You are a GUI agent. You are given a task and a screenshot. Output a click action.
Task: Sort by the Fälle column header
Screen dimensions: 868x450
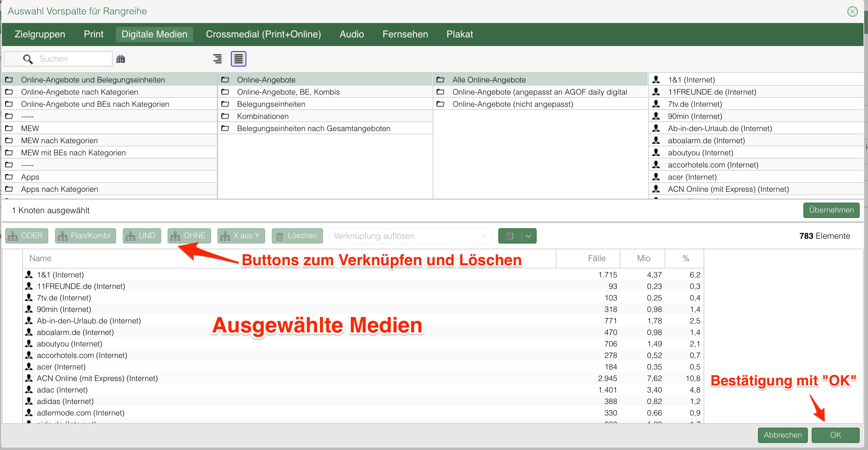point(588,258)
